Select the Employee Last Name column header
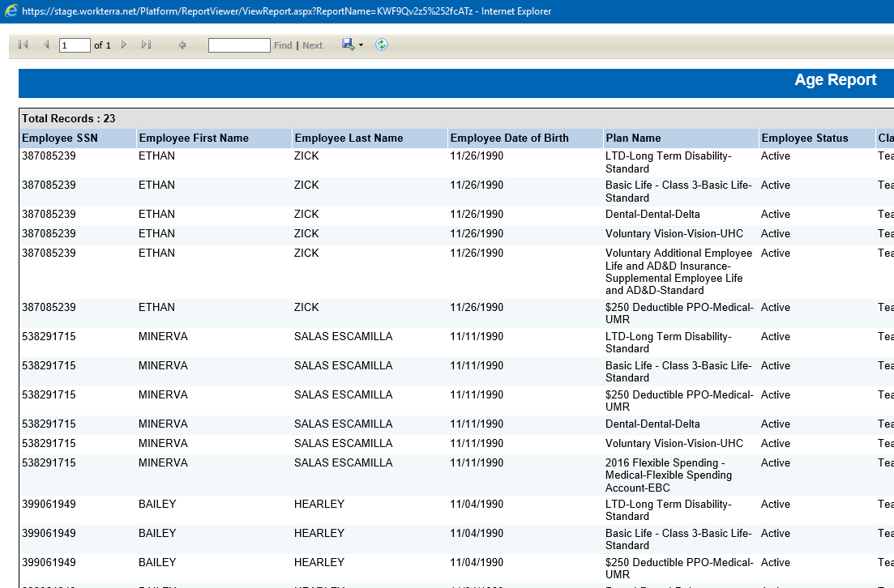Image resolution: width=894 pixels, height=588 pixels. (349, 138)
